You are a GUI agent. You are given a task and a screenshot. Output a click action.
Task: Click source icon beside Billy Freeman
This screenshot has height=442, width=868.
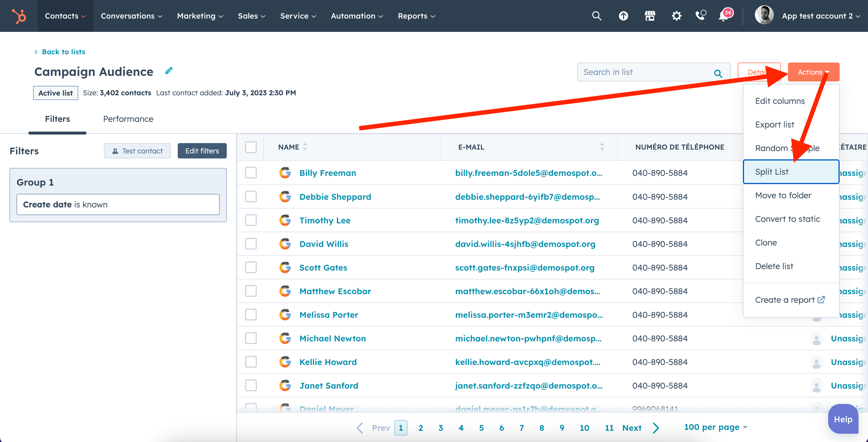click(285, 173)
